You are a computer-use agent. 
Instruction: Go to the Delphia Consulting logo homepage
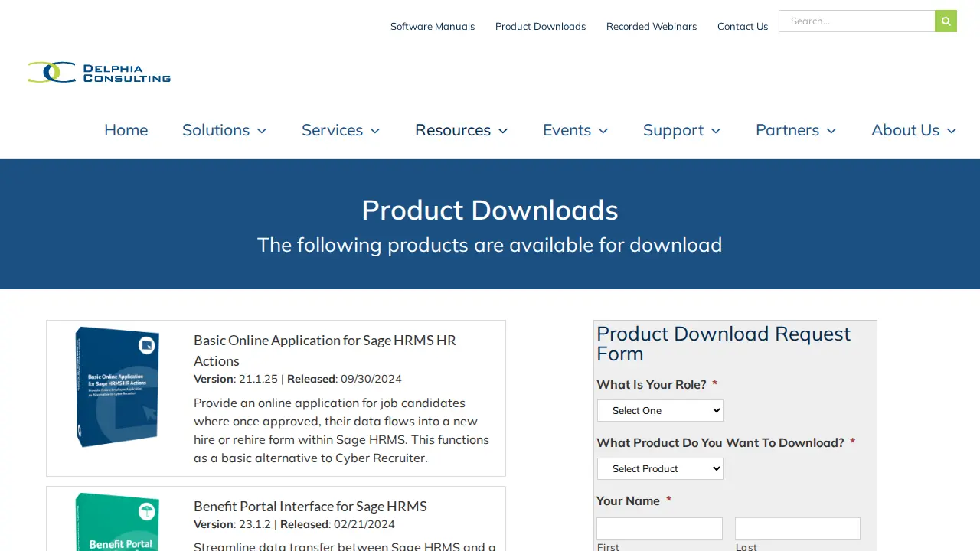(100, 73)
